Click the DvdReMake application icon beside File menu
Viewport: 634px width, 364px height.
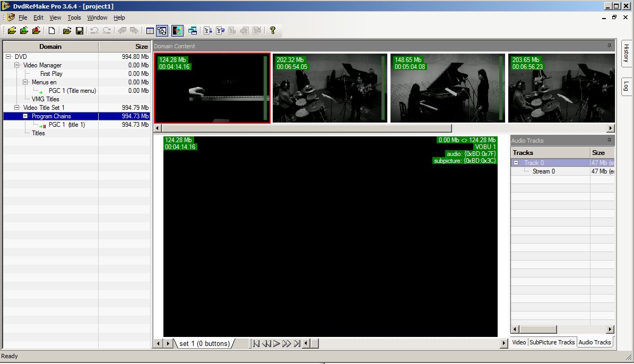click(x=11, y=18)
